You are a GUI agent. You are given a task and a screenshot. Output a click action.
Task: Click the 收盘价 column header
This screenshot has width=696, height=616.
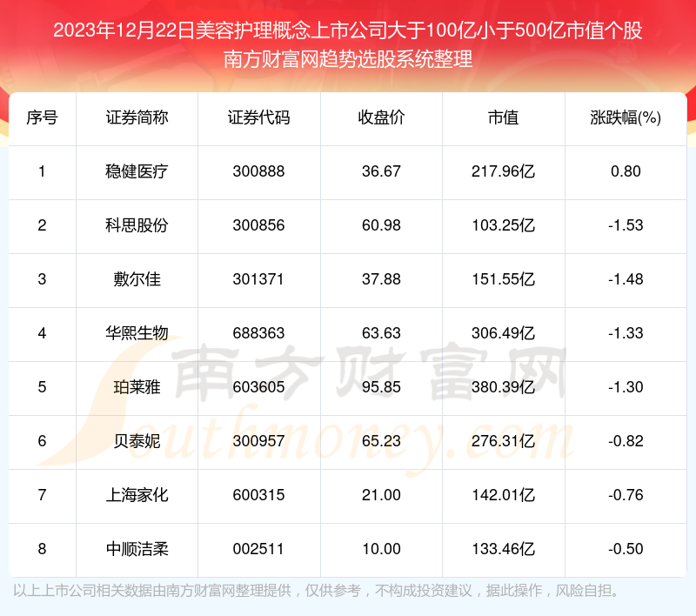(x=381, y=118)
